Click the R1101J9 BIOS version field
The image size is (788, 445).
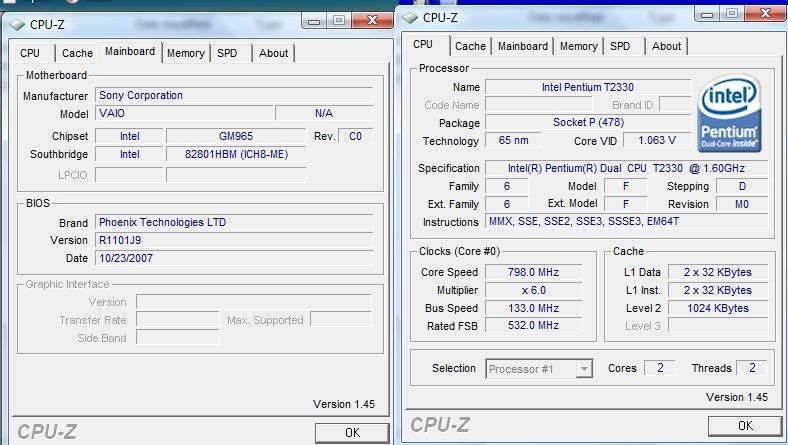(234, 240)
